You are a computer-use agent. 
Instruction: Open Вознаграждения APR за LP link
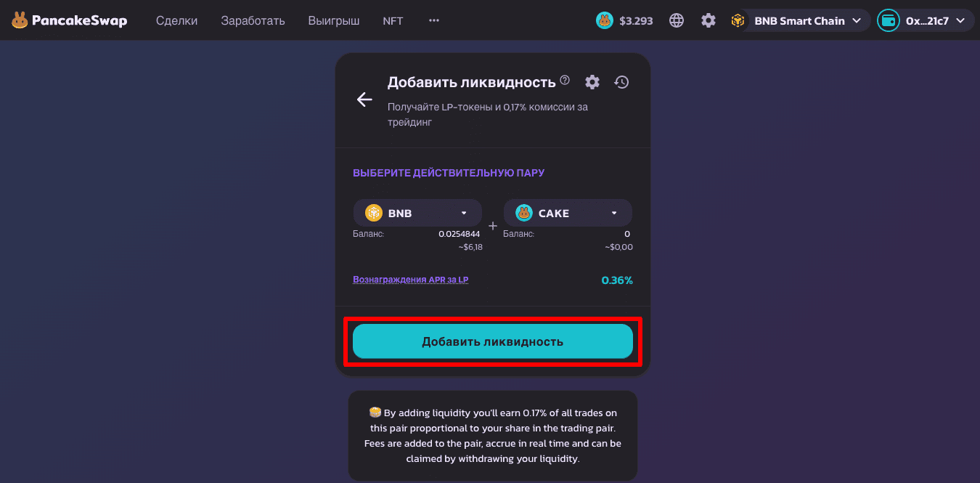pyautogui.click(x=410, y=280)
